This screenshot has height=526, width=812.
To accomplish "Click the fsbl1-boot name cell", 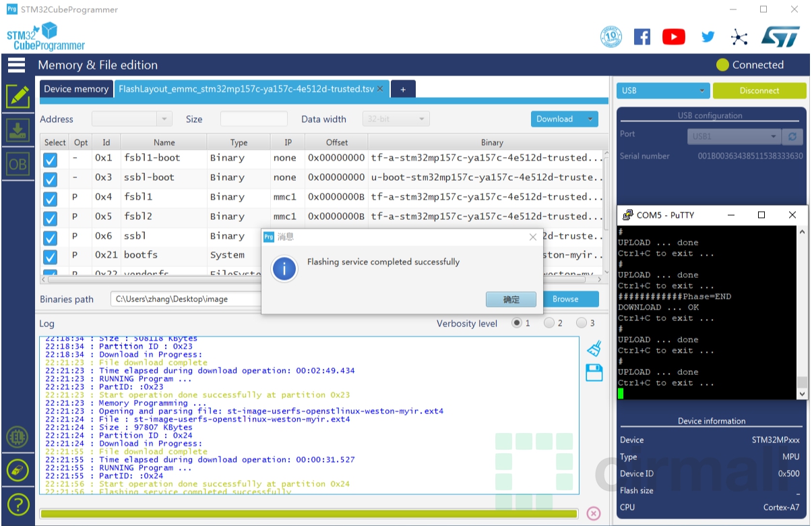I will click(x=164, y=158).
